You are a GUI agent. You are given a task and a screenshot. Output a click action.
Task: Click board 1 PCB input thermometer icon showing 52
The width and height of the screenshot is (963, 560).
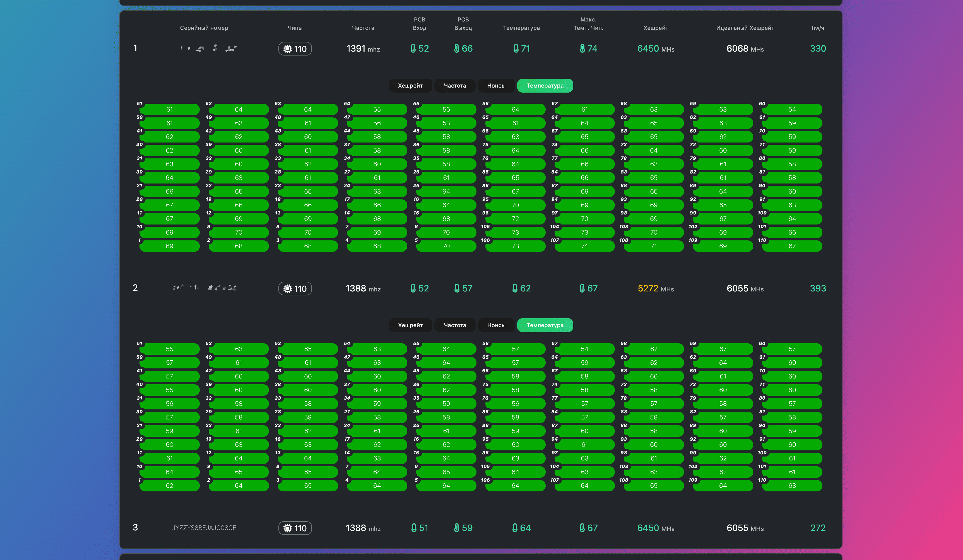pyautogui.click(x=413, y=49)
